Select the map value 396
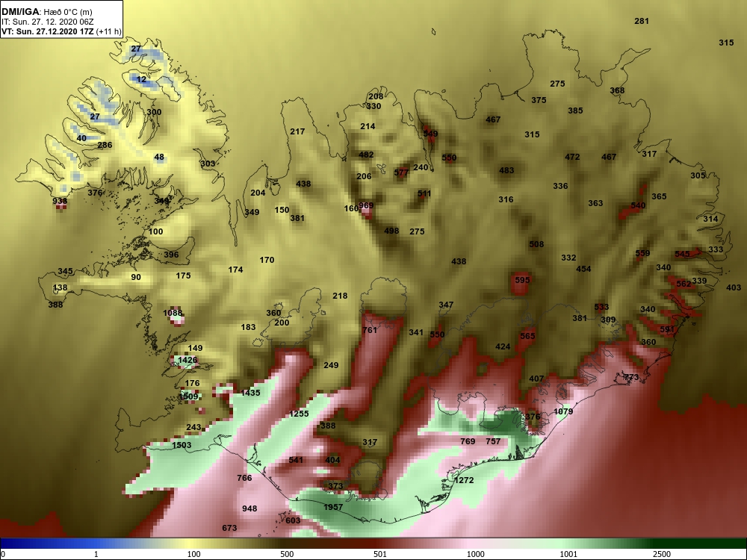The width and height of the screenshot is (747, 560). tap(171, 255)
